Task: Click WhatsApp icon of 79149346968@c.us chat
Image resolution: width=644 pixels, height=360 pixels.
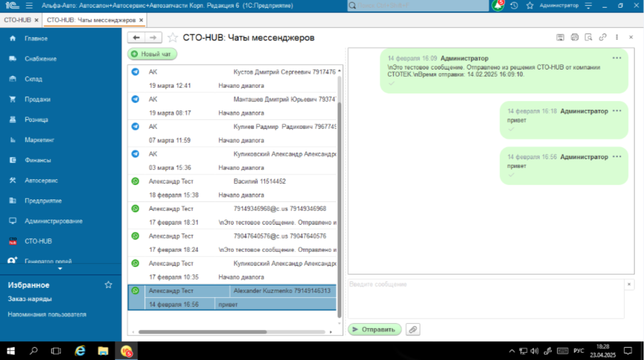Action: coord(135,209)
